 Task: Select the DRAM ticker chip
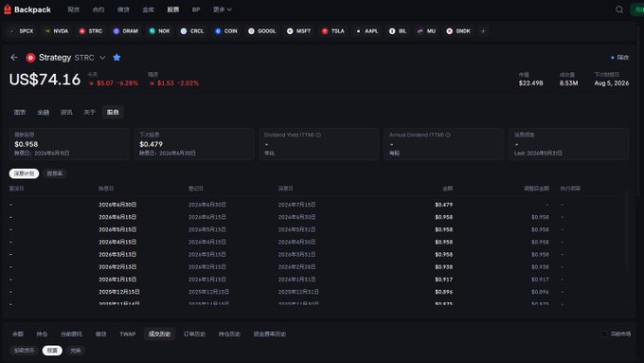pos(126,31)
